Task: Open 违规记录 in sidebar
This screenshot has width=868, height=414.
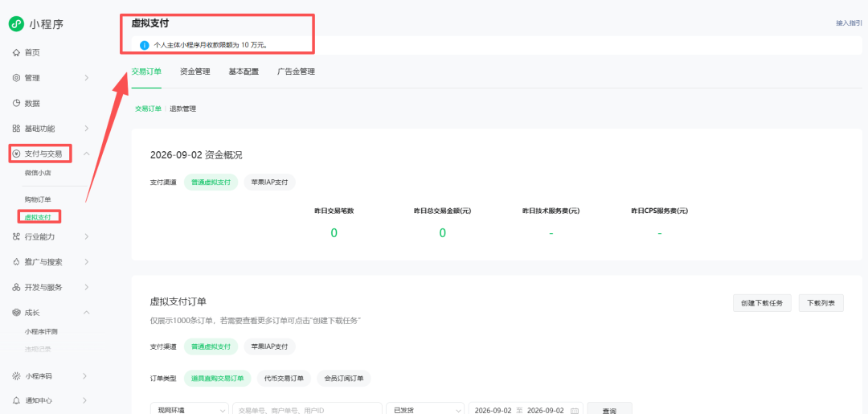Action: (39, 349)
